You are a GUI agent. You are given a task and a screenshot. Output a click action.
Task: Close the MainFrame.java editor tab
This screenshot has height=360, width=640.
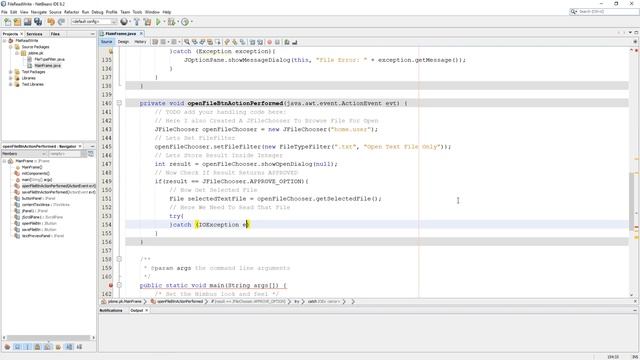[141, 33]
